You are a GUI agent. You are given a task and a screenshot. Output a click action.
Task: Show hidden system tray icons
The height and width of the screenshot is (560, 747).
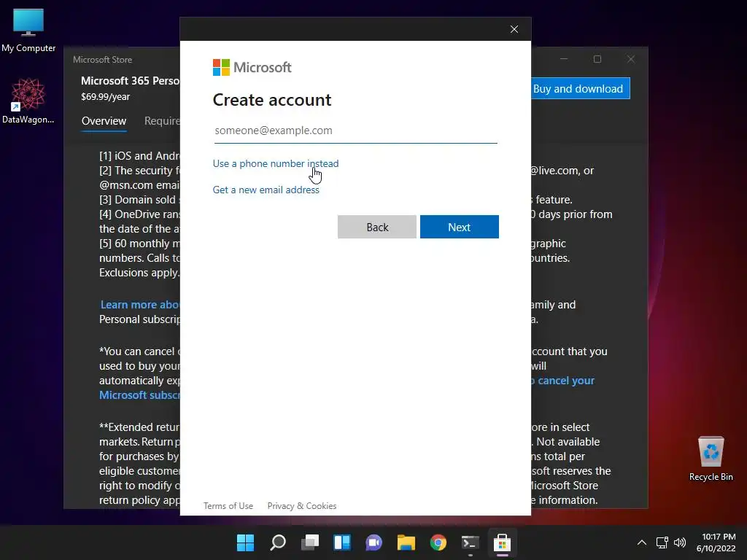click(x=642, y=542)
